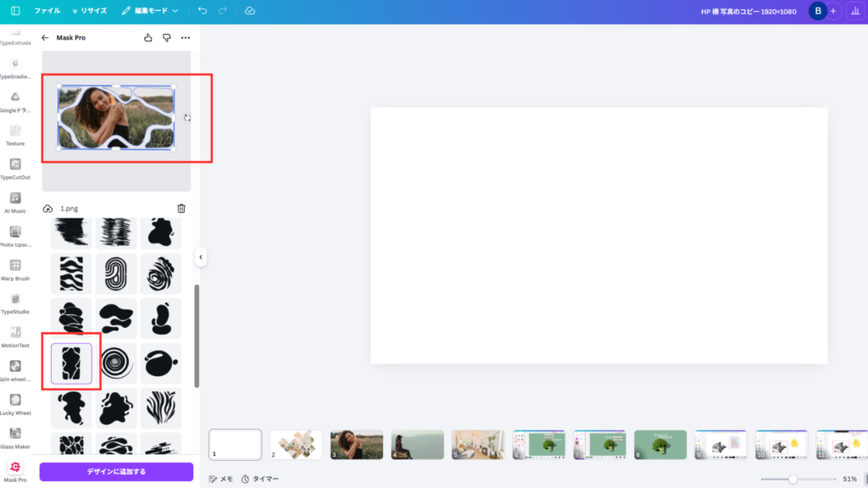Click the zoom slider handle at 51%

793,479
